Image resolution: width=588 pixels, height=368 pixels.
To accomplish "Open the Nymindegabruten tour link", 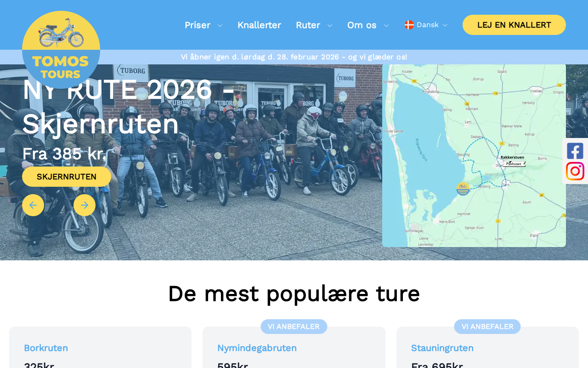I will click(257, 348).
